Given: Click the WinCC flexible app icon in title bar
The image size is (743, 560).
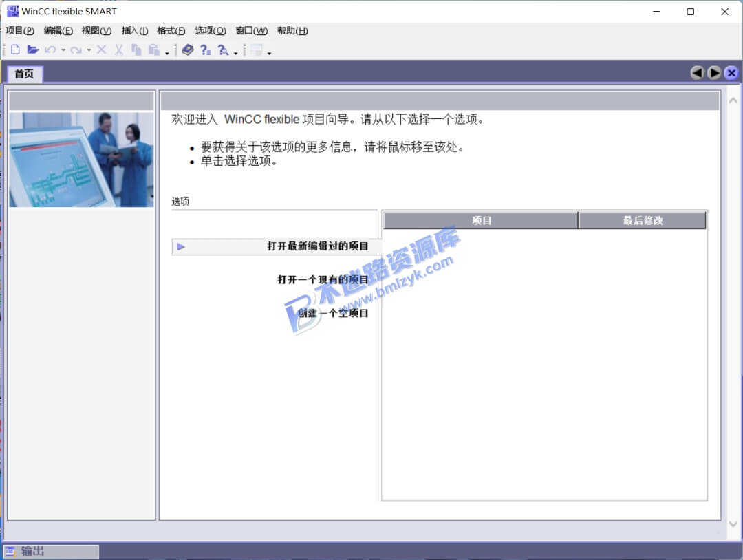Looking at the screenshot, I should 12,11.
